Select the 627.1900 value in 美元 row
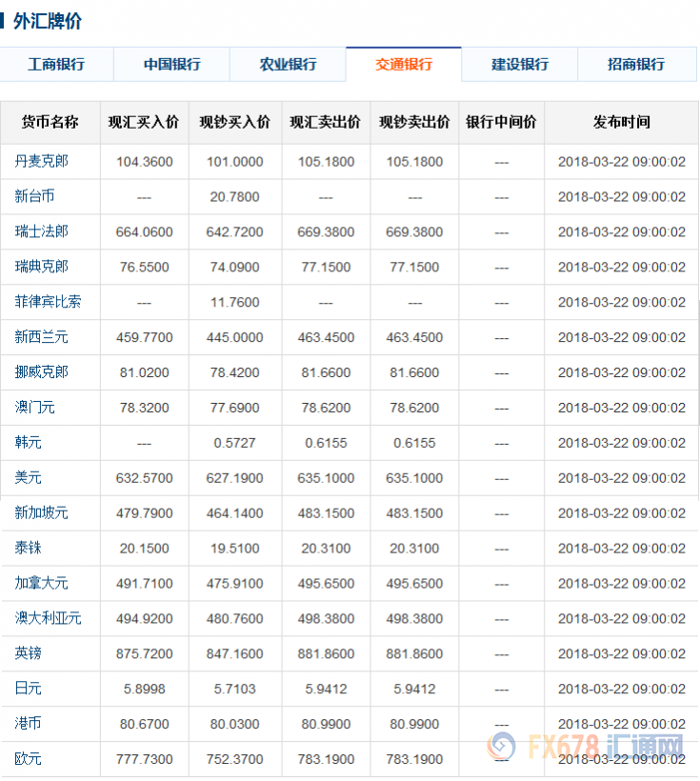Viewport: 700px width, 781px height. (234, 478)
